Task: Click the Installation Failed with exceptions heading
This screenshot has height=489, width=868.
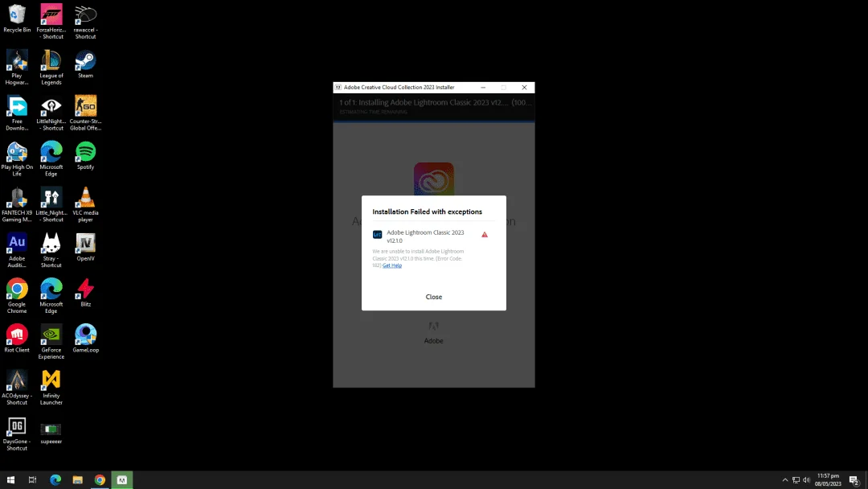Action: (x=427, y=212)
